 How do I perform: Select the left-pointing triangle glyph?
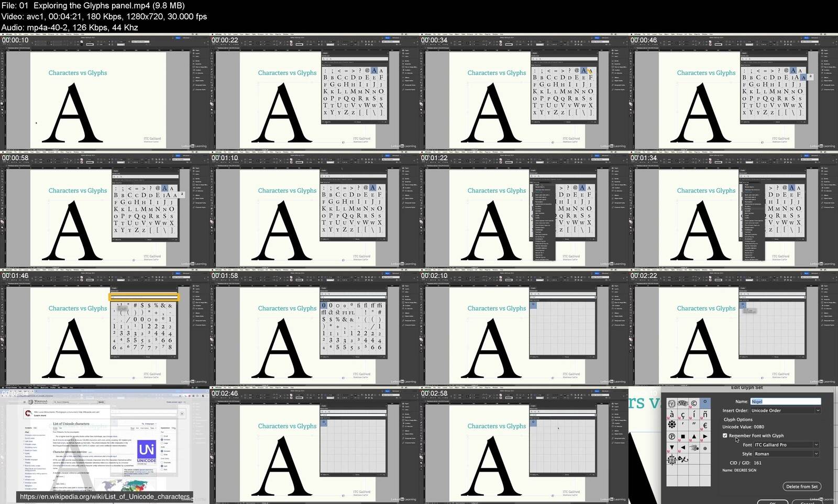pos(683,447)
